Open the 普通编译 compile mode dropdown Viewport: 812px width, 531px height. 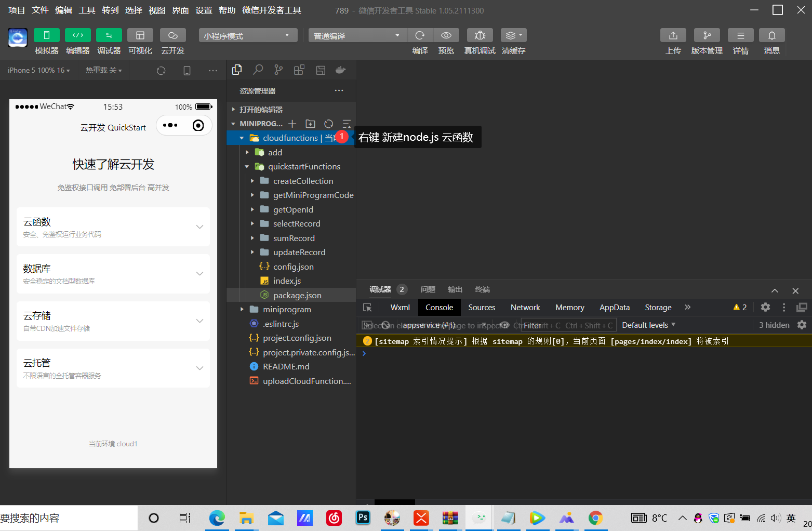point(358,35)
